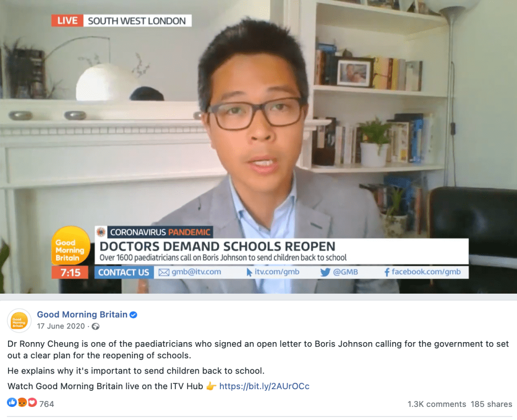
Task: Click the DOCTORS DEMAND SCHOOLS REOPEN headline
Action: [x=217, y=247]
